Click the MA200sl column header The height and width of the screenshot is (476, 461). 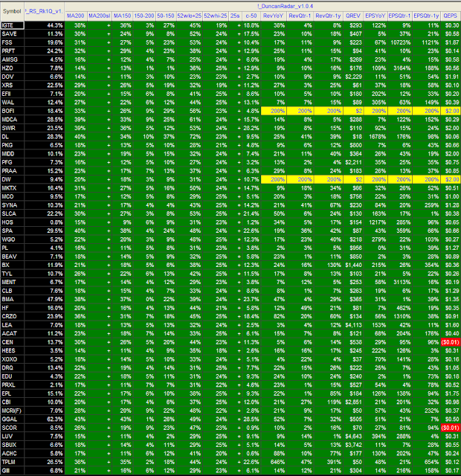(x=99, y=16)
